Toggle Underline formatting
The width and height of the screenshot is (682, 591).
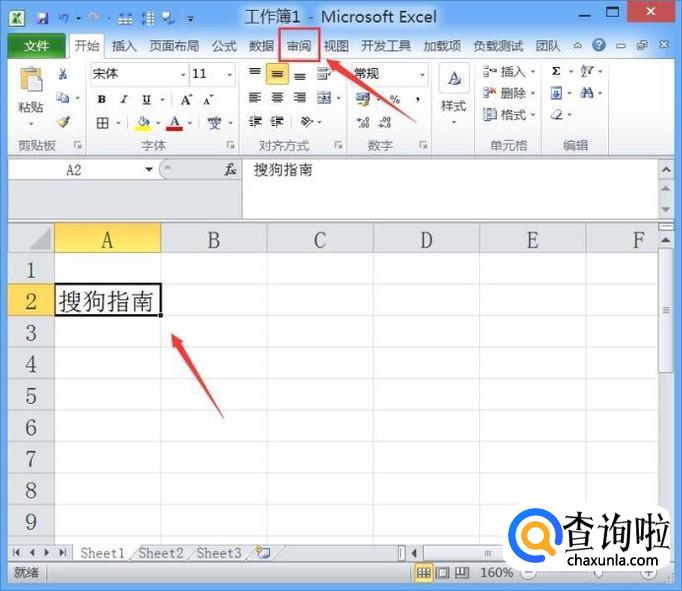[147, 100]
